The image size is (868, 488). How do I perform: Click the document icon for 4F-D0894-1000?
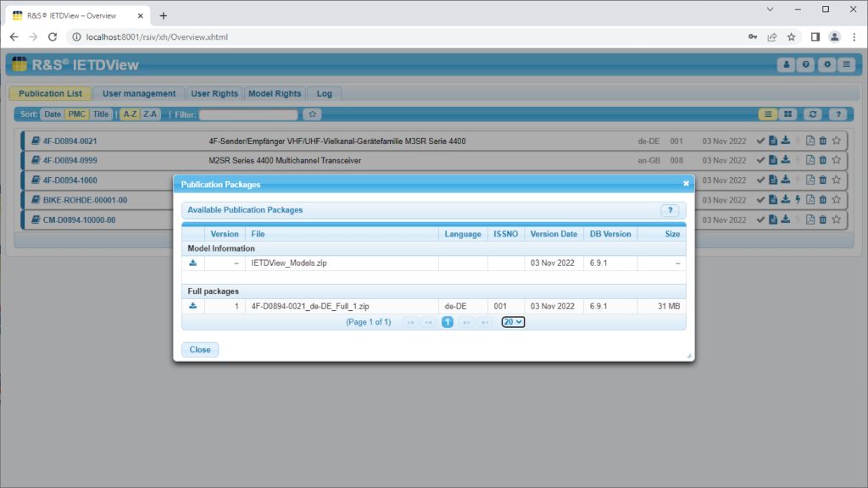[773, 180]
